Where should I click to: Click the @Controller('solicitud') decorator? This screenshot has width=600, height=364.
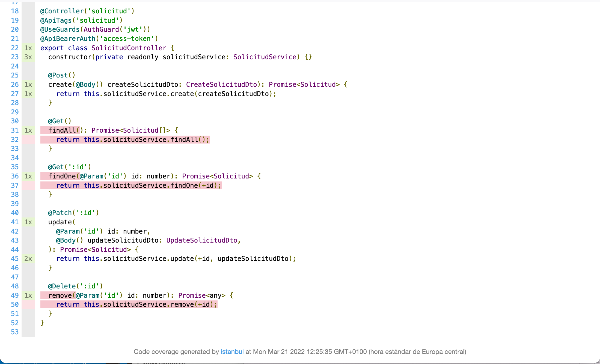pos(87,11)
